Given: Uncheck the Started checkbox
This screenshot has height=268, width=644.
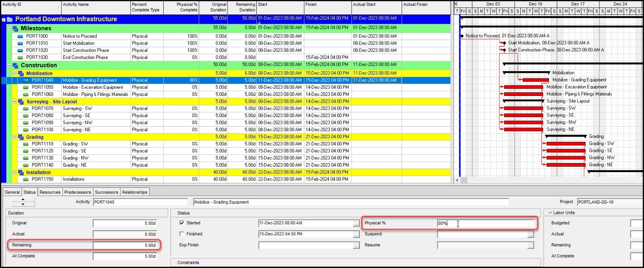Looking at the screenshot, I should pyautogui.click(x=182, y=223).
